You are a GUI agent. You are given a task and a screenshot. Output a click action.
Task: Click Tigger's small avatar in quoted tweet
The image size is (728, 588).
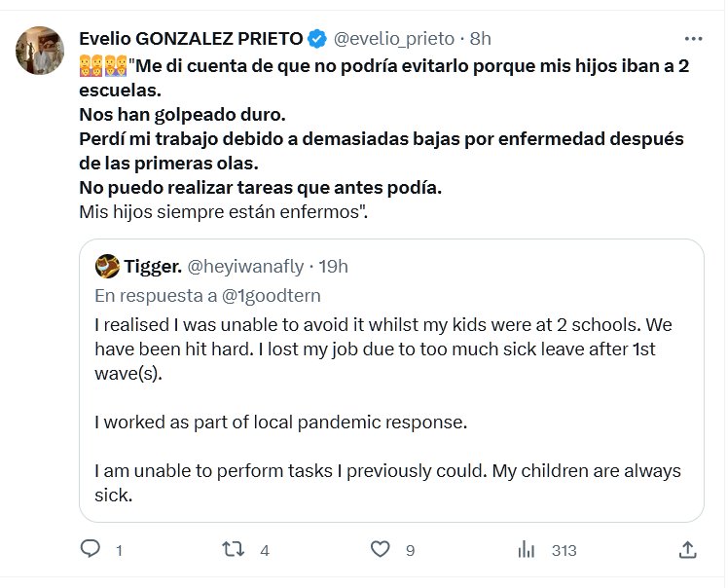(107, 266)
